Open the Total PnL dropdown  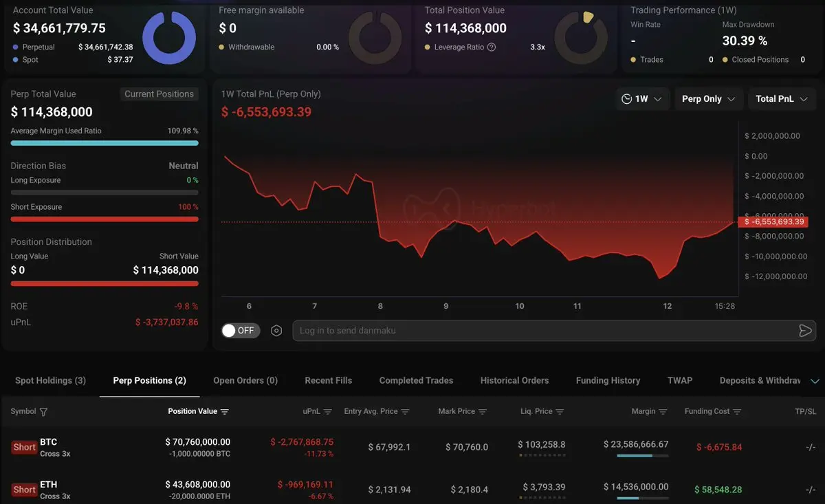[x=782, y=99]
